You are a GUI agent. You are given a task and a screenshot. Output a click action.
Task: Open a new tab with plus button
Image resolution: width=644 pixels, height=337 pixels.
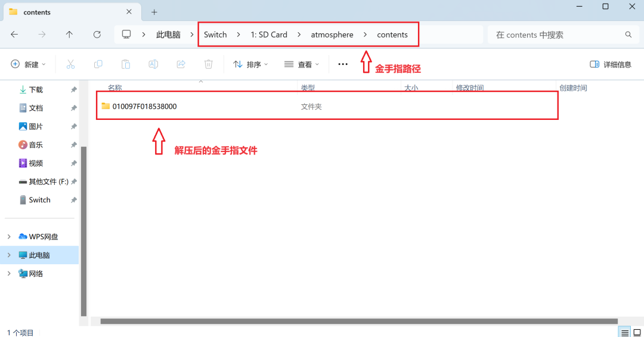(x=154, y=12)
